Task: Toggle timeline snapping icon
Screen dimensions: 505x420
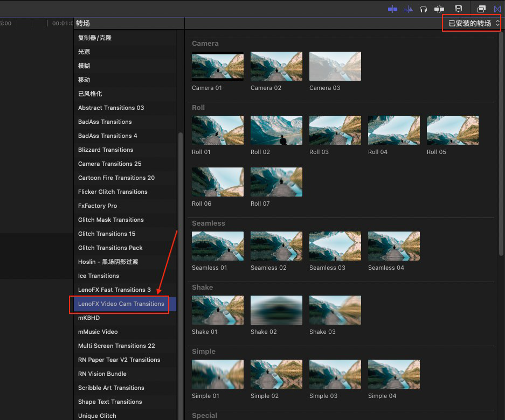Action: tap(439, 9)
